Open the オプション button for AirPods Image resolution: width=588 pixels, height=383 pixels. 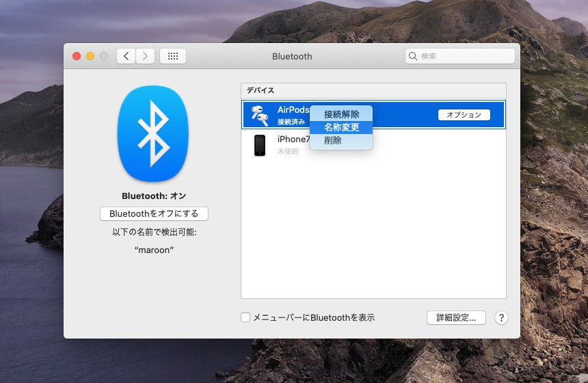[464, 115]
